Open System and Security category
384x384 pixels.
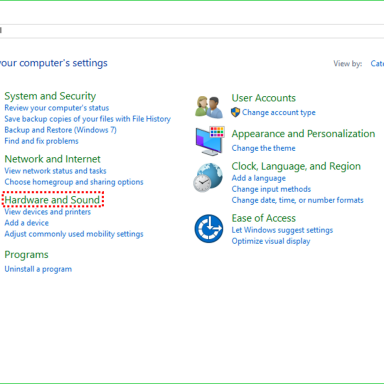50,96
